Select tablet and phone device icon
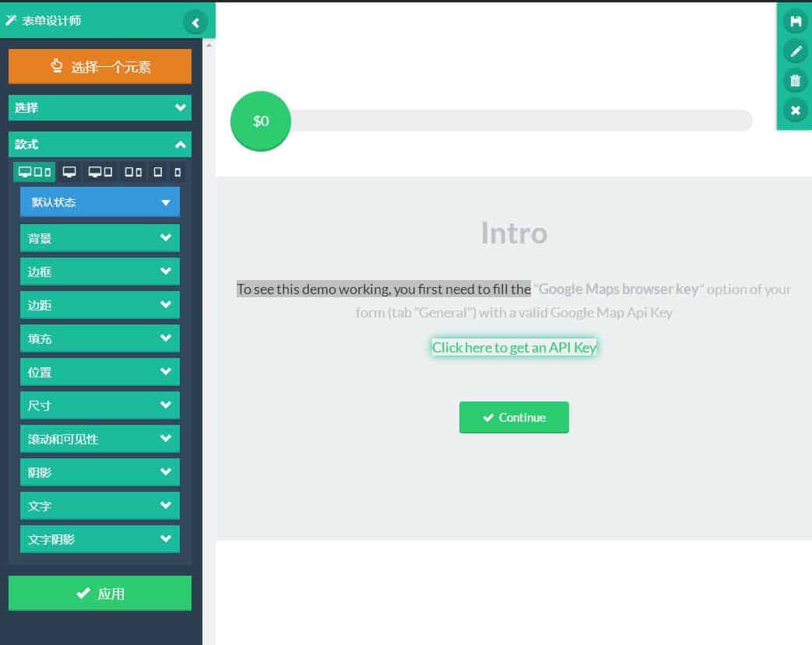 coord(133,172)
